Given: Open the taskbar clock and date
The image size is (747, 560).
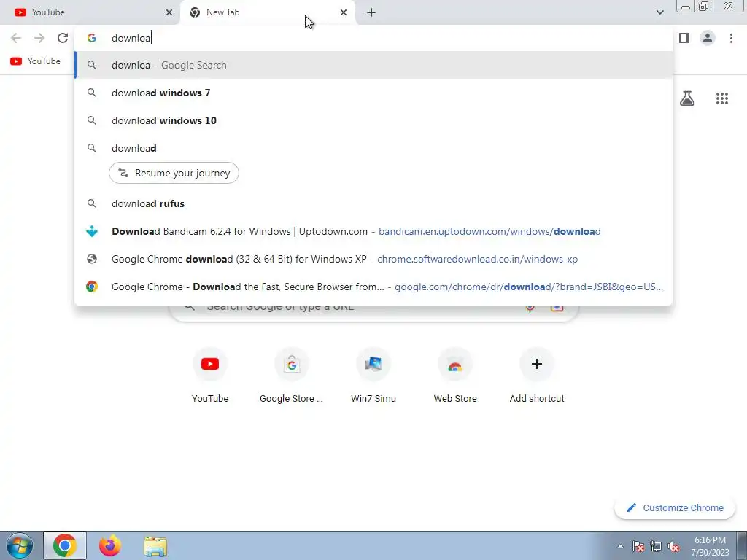Looking at the screenshot, I should [710, 546].
